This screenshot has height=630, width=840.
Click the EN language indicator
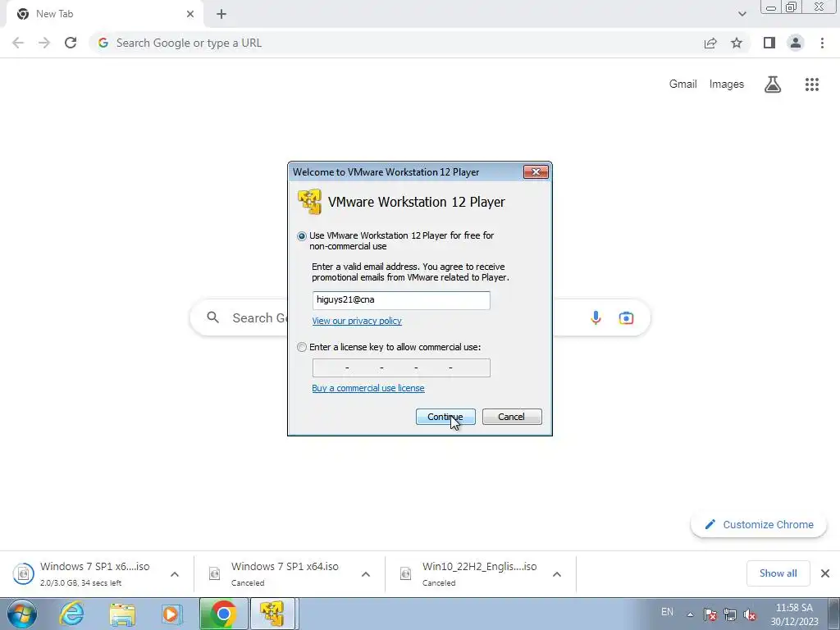point(667,612)
